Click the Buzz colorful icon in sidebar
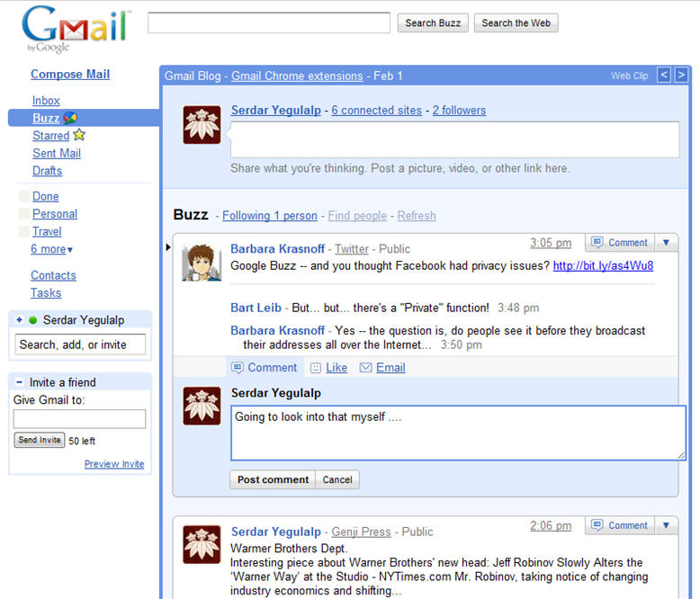 (x=70, y=118)
